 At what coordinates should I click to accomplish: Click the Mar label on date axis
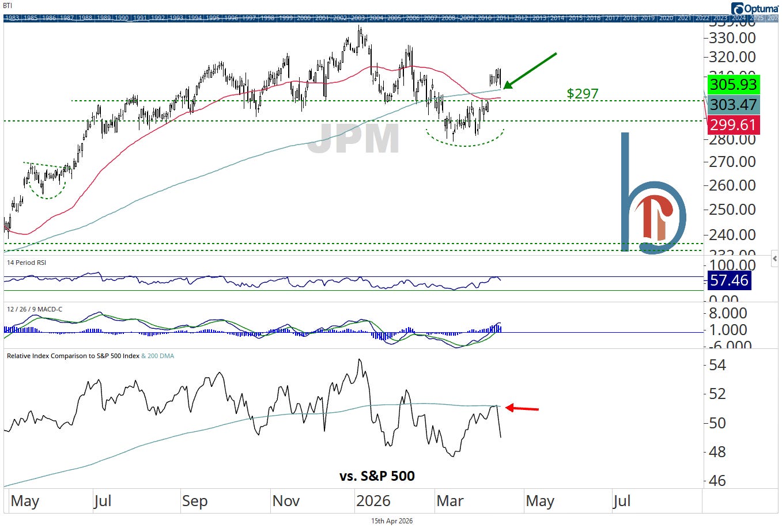tap(450, 501)
